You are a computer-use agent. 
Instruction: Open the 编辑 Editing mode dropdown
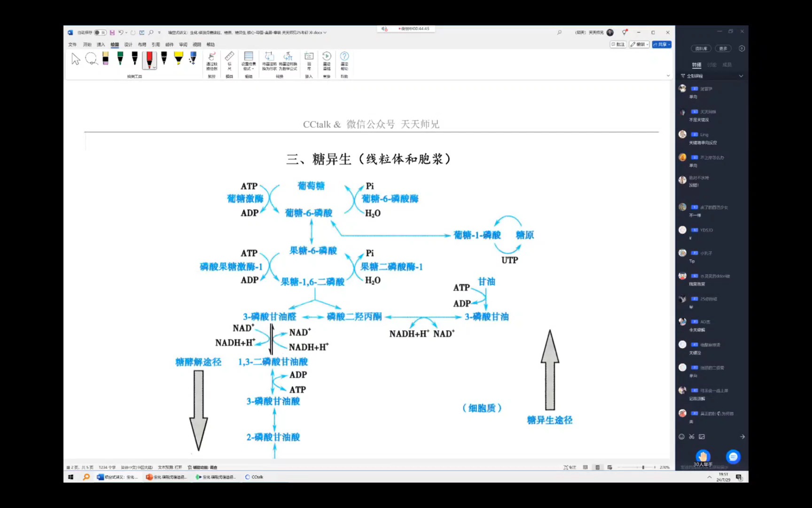(x=640, y=45)
